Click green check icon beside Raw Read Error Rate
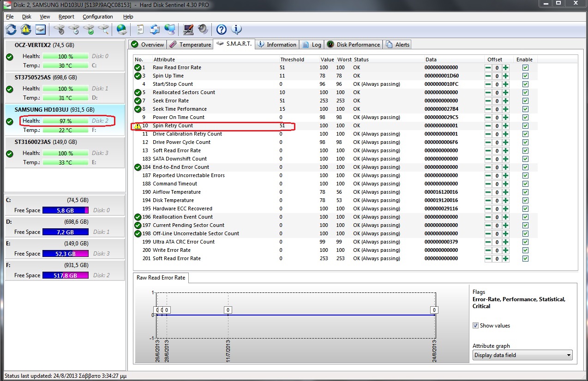This screenshot has width=588, height=381. pos(138,67)
